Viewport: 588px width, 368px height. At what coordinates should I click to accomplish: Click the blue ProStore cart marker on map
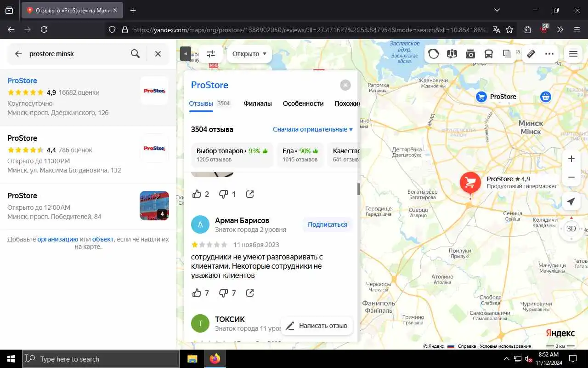481,97
